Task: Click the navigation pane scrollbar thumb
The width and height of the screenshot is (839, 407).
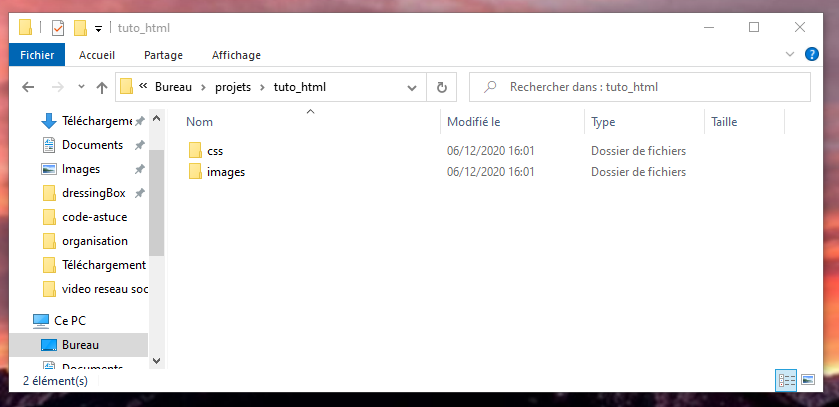Action: click(x=156, y=203)
